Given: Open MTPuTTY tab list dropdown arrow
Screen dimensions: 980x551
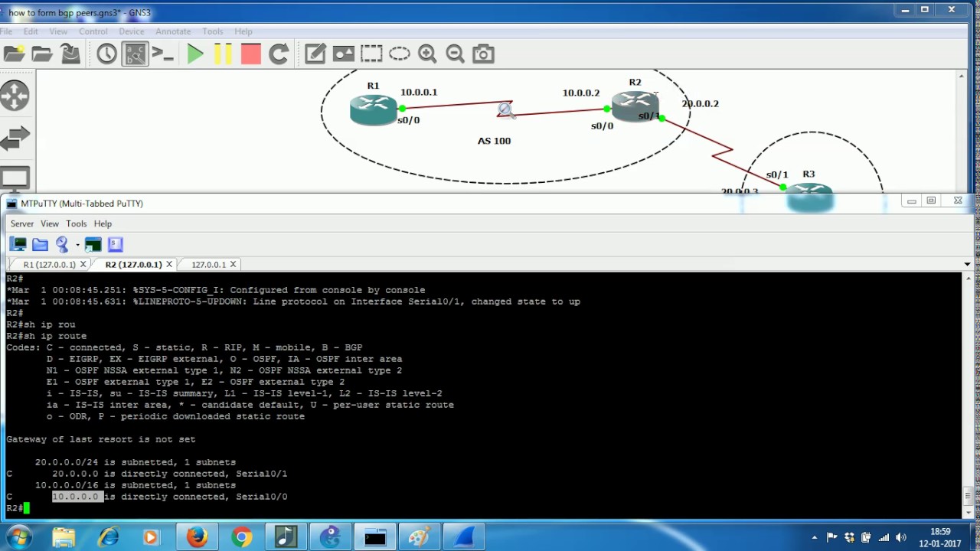Looking at the screenshot, I should (967, 264).
